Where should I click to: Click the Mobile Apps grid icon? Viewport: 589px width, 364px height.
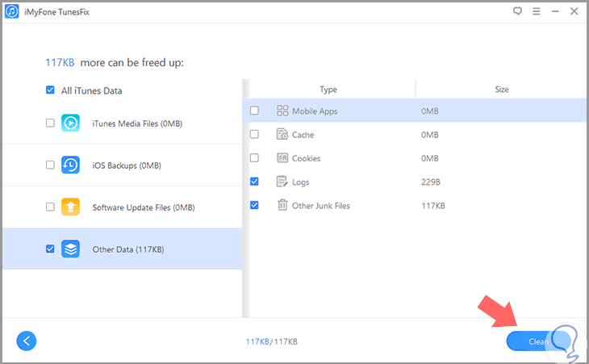(x=282, y=111)
